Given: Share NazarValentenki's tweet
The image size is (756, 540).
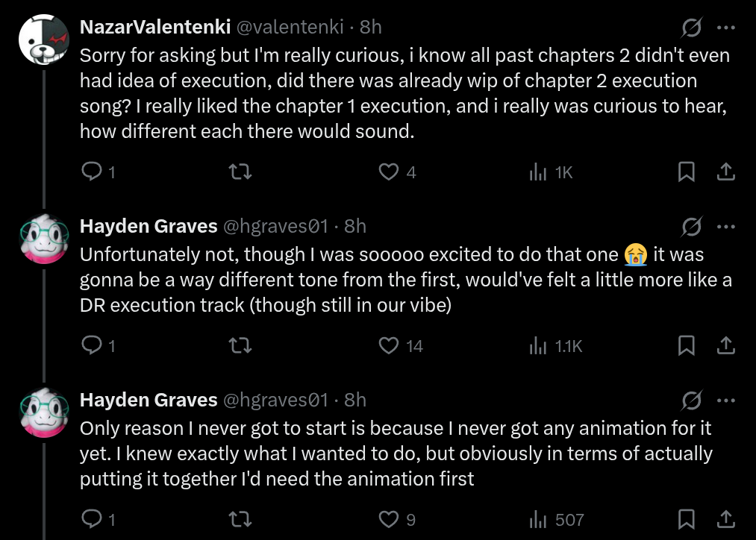Looking at the screenshot, I should (x=725, y=172).
